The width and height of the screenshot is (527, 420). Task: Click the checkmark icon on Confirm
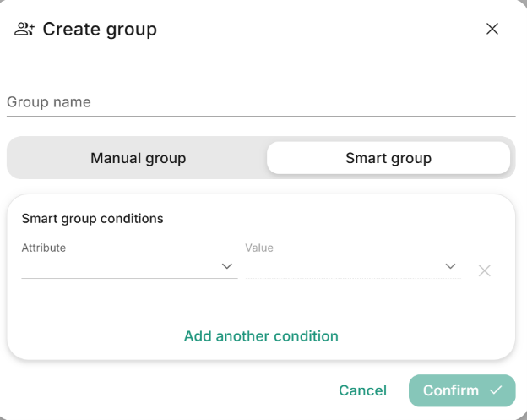(496, 390)
